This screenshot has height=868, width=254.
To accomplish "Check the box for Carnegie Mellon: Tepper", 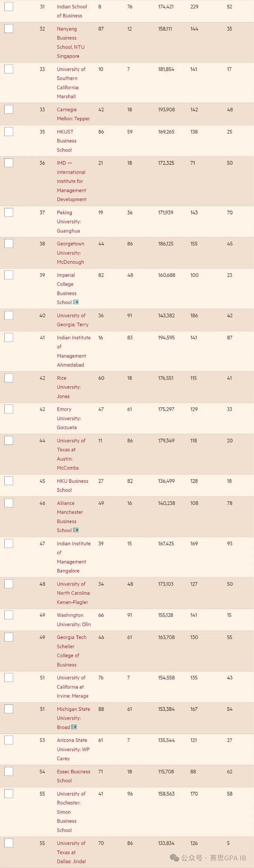I will click(9, 109).
